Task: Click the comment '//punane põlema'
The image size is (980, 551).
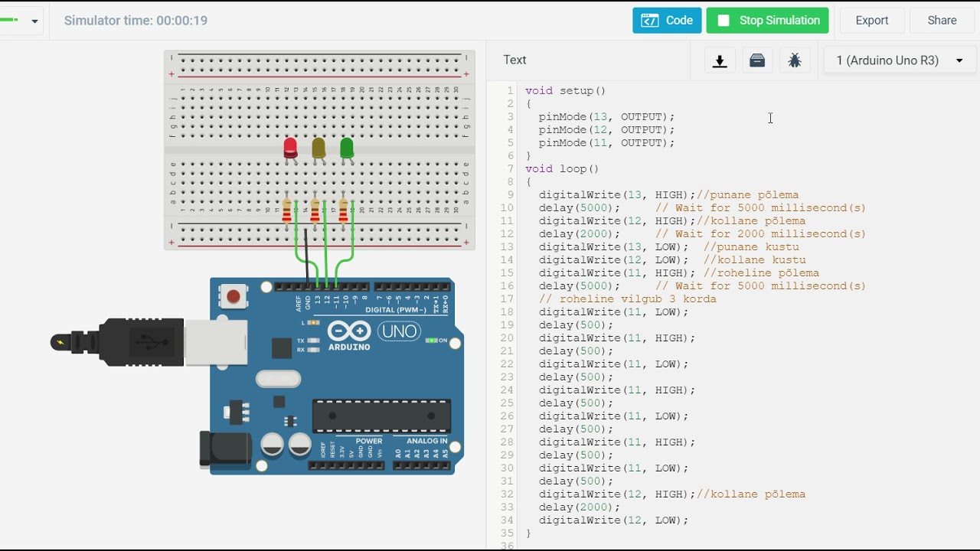Action: 747,194
